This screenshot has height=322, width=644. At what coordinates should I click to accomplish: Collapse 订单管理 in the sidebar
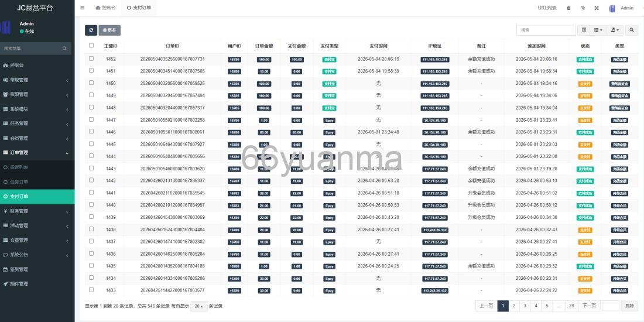pos(37,153)
